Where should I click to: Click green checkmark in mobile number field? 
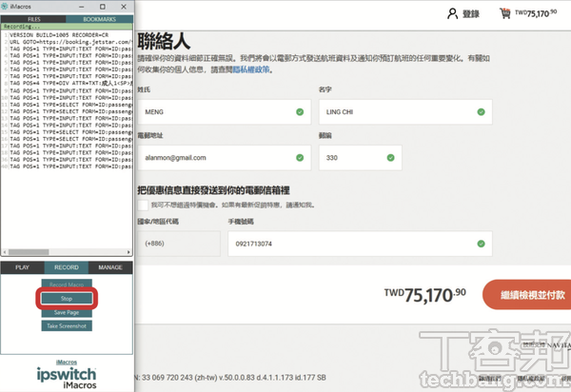point(481,244)
